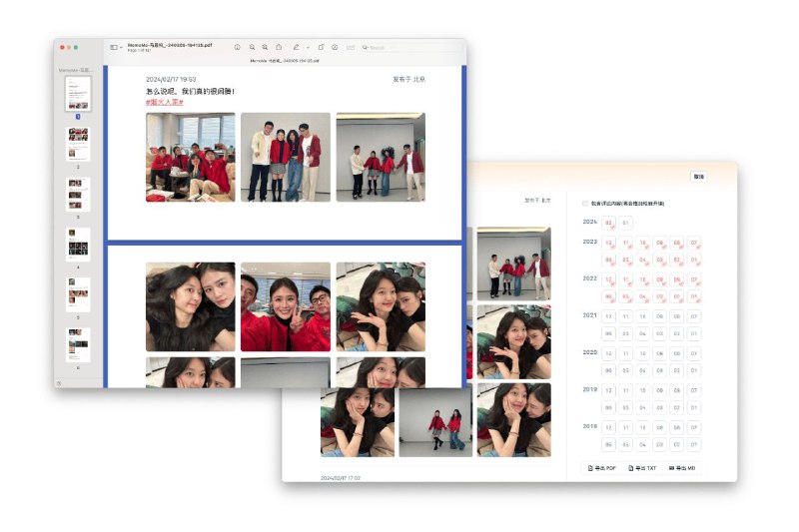Rotate the page using toolbar icon
This screenshot has width=799, height=532.
click(x=321, y=47)
